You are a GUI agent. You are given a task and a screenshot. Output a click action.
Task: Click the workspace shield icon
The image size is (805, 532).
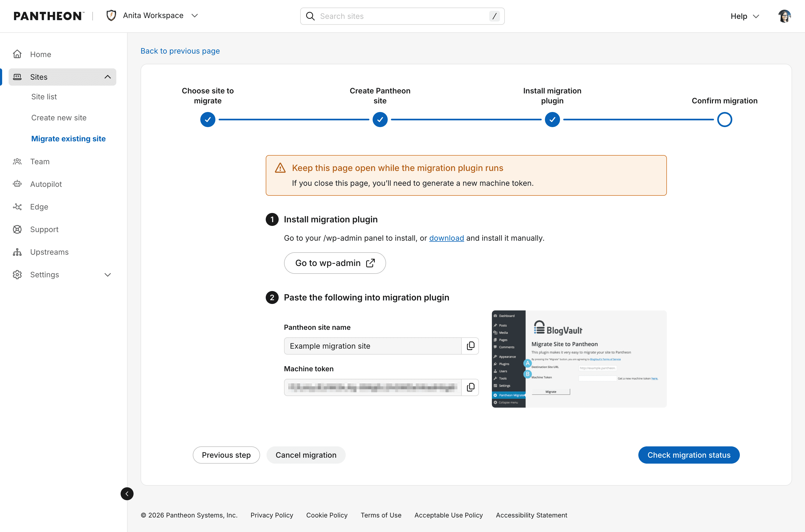(x=111, y=16)
